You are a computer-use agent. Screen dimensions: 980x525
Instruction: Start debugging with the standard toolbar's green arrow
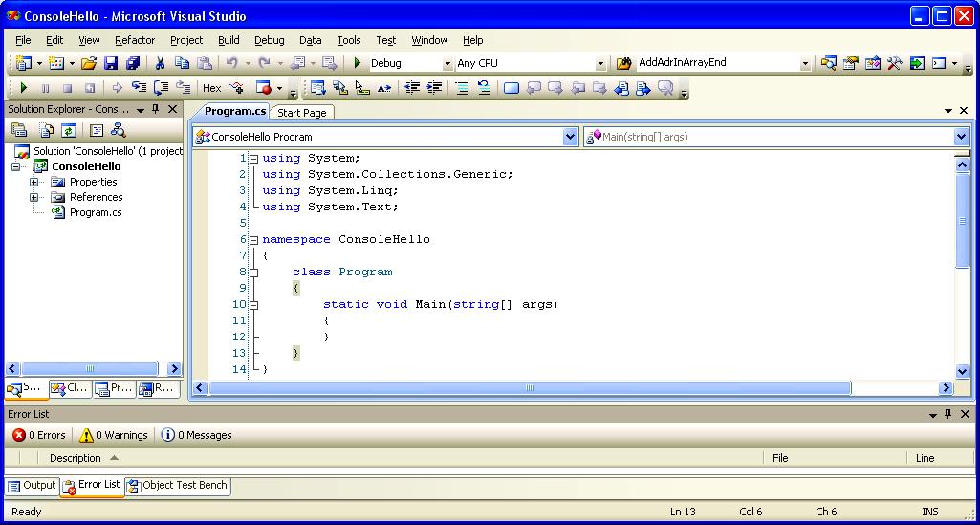[358, 63]
